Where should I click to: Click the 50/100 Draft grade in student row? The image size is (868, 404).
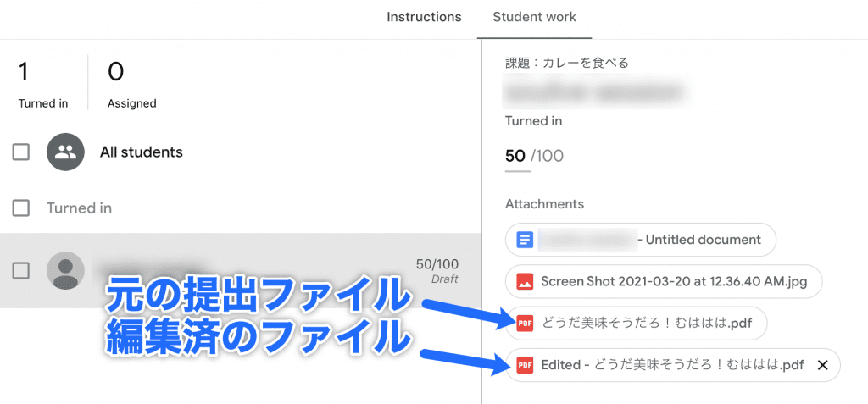click(437, 271)
